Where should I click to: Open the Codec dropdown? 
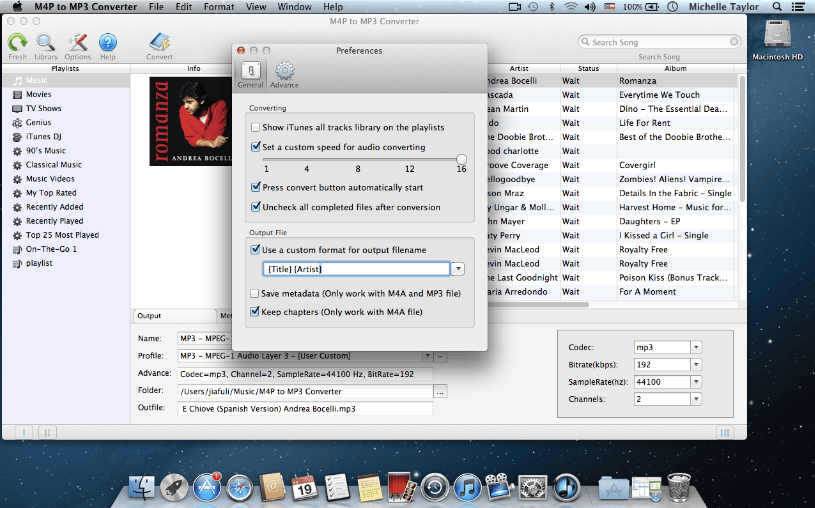pos(696,347)
